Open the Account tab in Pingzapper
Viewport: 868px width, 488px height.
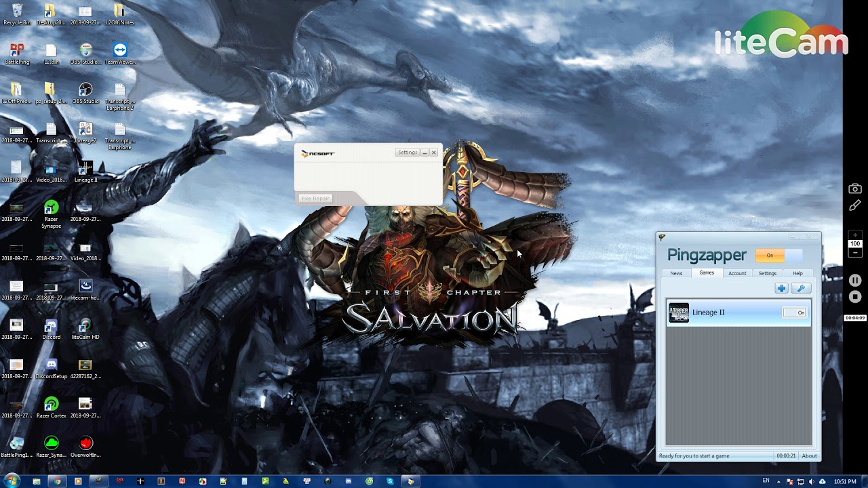[737, 273]
